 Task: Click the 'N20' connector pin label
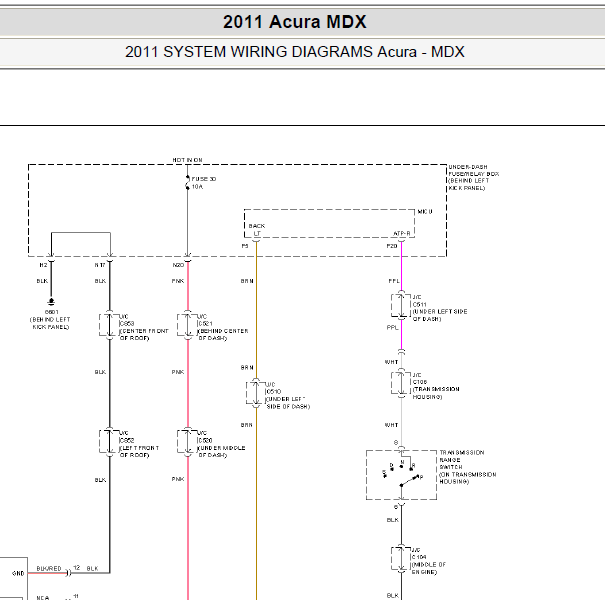[178, 265]
